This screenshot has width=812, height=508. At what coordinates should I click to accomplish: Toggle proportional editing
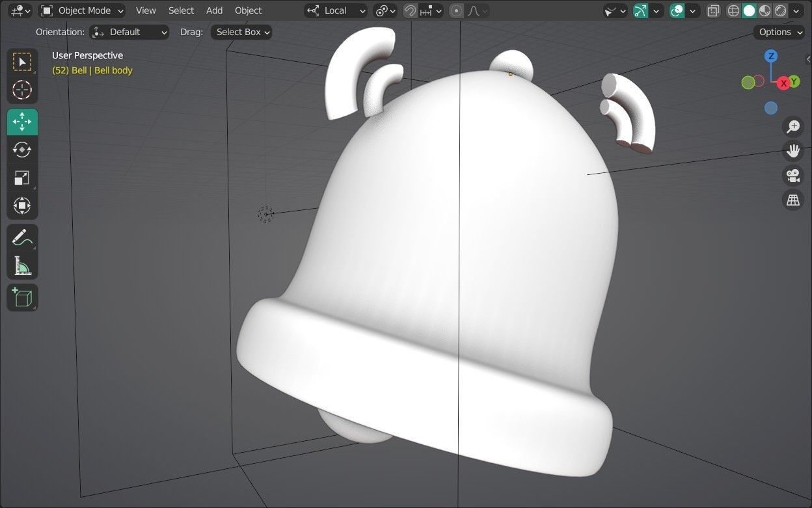[x=456, y=10]
